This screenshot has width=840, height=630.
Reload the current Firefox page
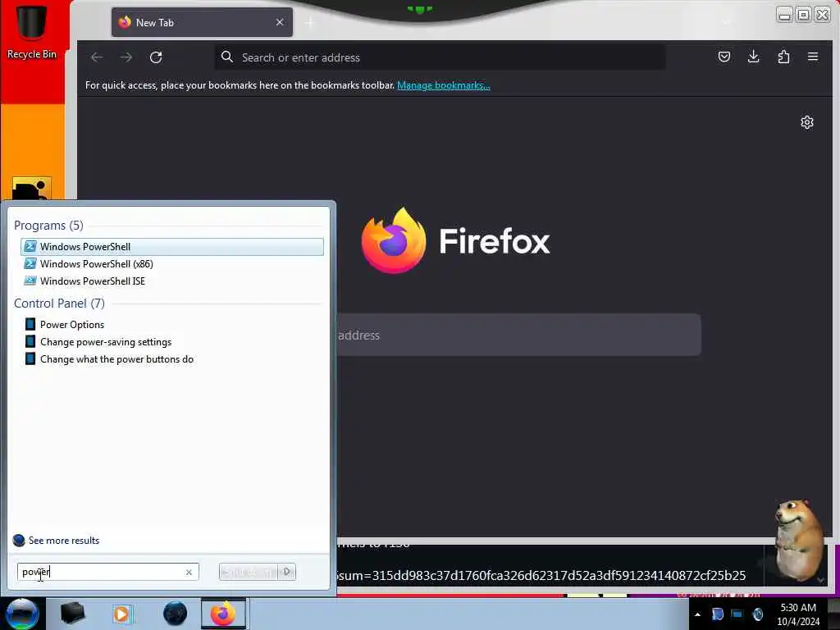[156, 57]
